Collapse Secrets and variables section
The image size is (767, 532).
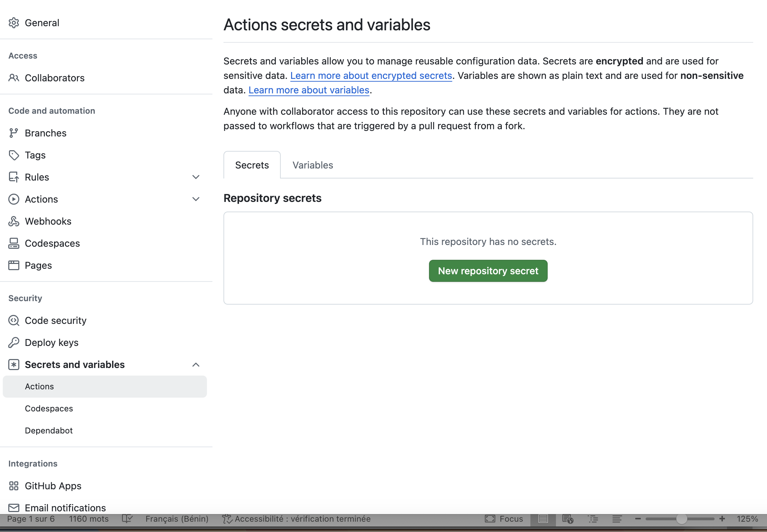click(196, 365)
